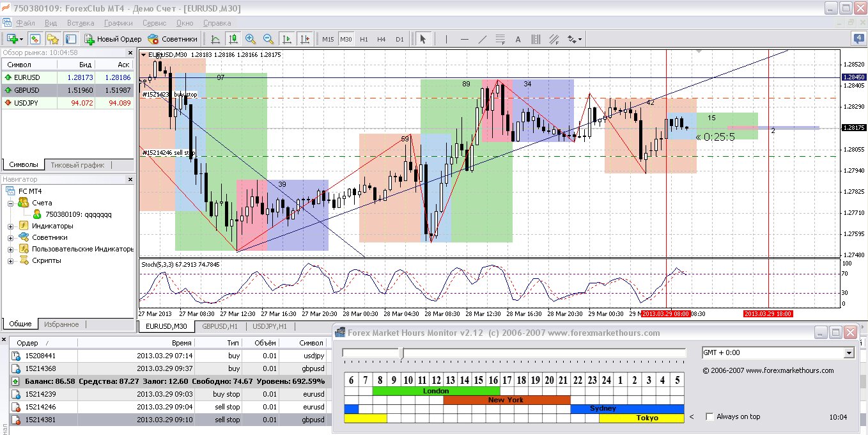Click the EURUSD symbol icon in Market Watch
Viewport: 868px width, 435px height.
(8, 77)
